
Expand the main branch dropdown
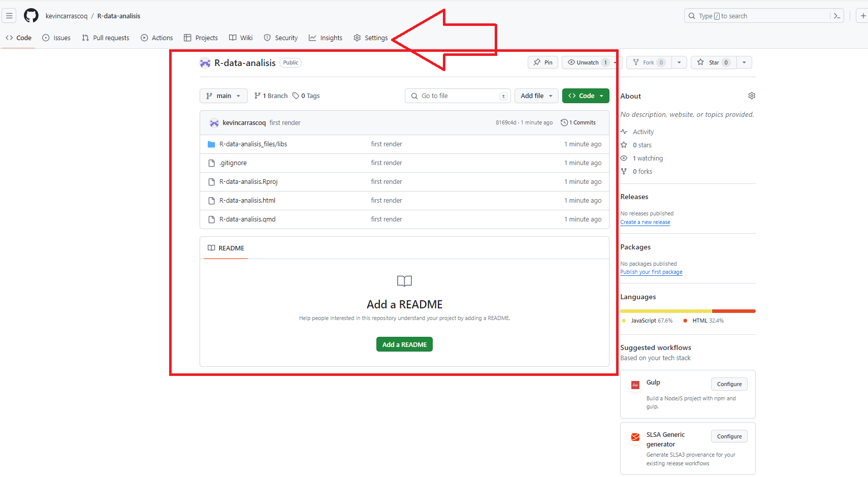223,96
